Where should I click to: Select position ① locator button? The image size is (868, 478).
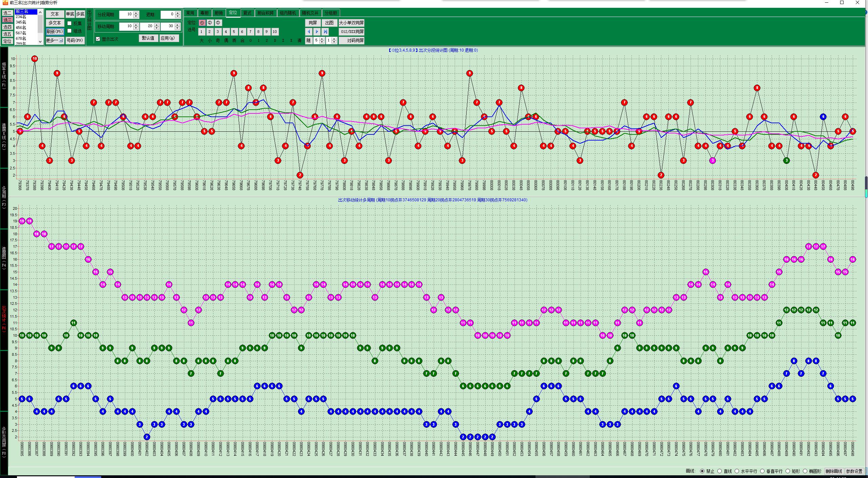click(x=202, y=23)
